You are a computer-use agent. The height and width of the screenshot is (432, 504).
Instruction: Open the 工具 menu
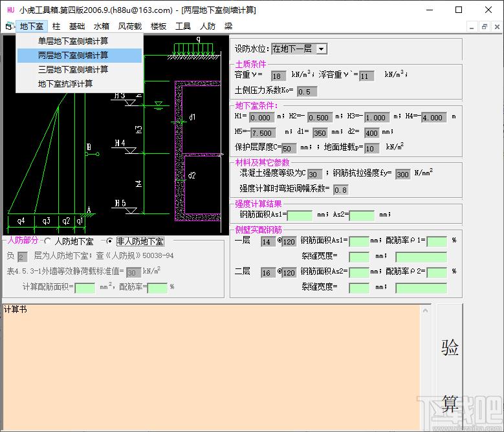[183, 26]
